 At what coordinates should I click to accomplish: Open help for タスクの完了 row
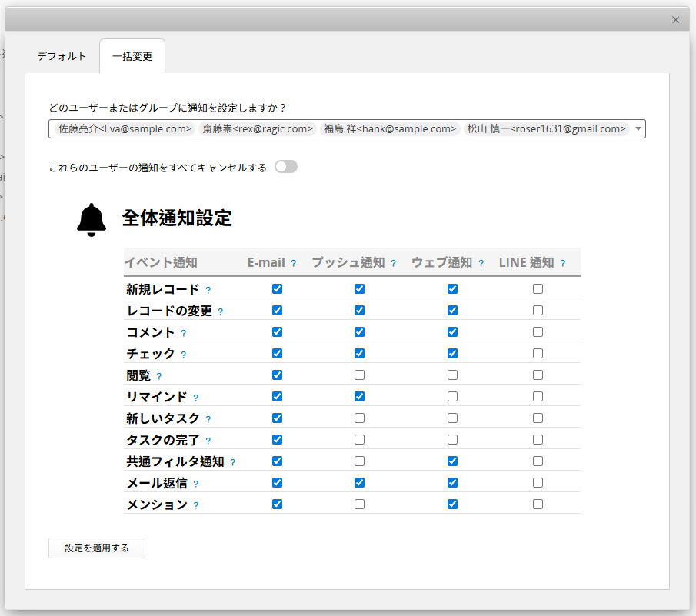click(208, 441)
